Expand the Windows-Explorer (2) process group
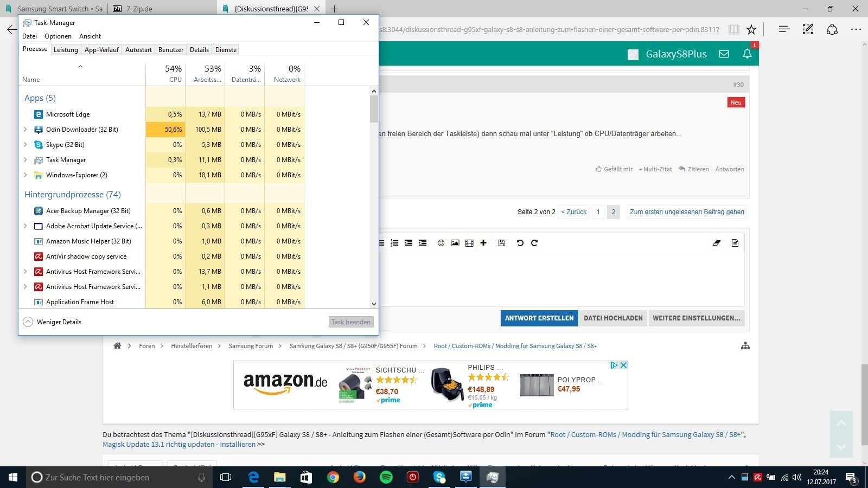The height and width of the screenshot is (488, 868). 25,175
